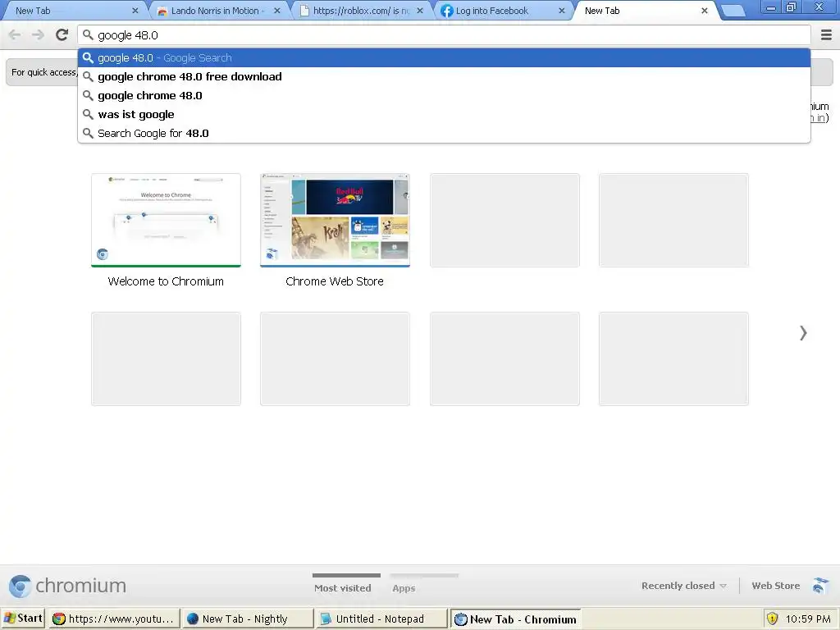Click 'Welcome to Chromium' tile label

click(166, 281)
